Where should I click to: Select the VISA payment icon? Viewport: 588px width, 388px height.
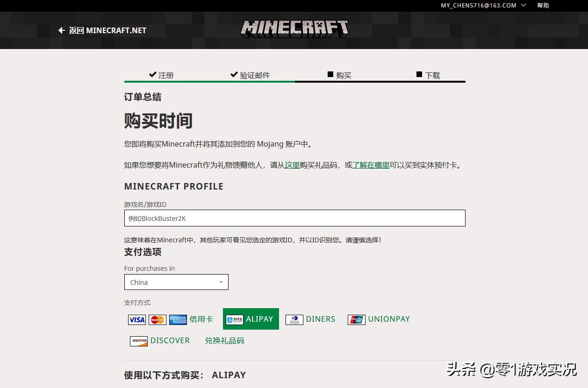pyautogui.click(x=136, y=319)
